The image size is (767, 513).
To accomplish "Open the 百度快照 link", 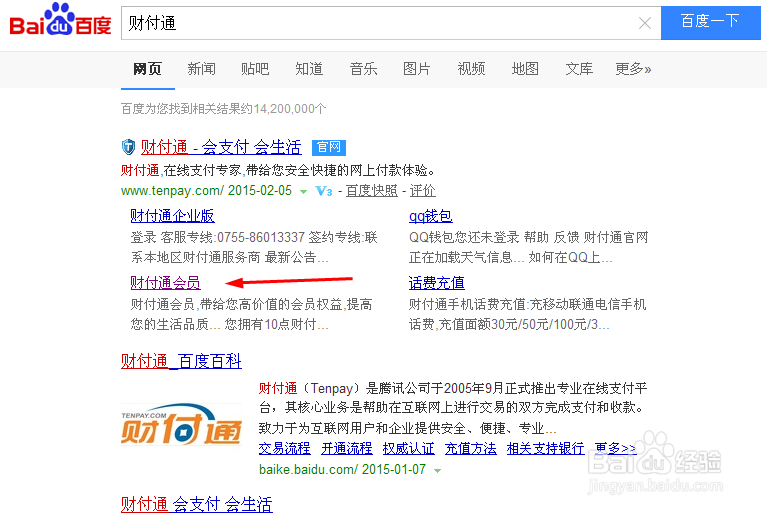I will click(372, 191).
